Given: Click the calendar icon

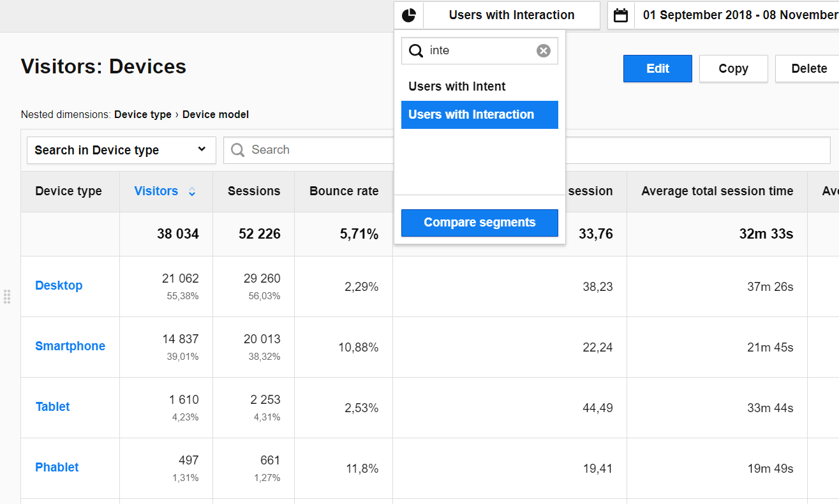Looking at the screenshot, I should coord(621,15).
